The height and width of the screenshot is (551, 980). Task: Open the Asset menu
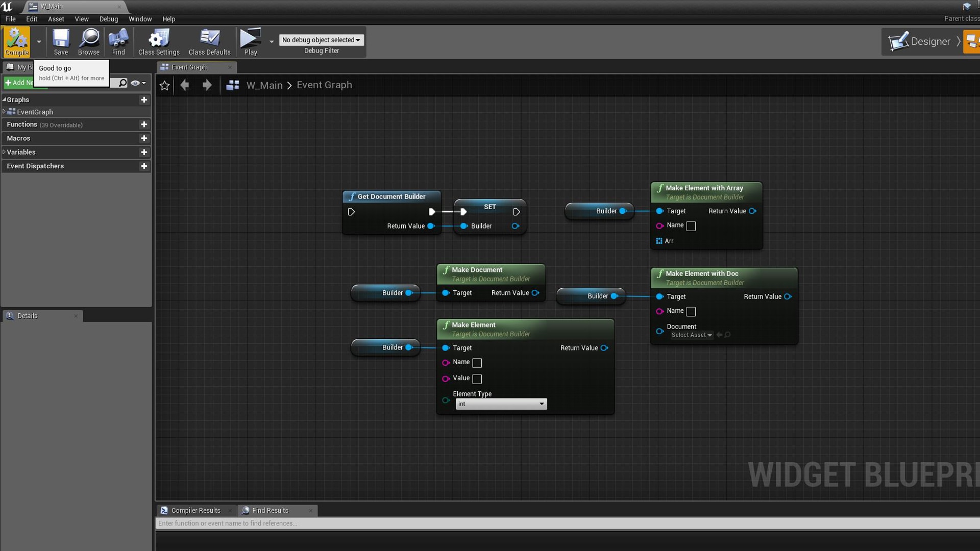(x=56, y=19)
